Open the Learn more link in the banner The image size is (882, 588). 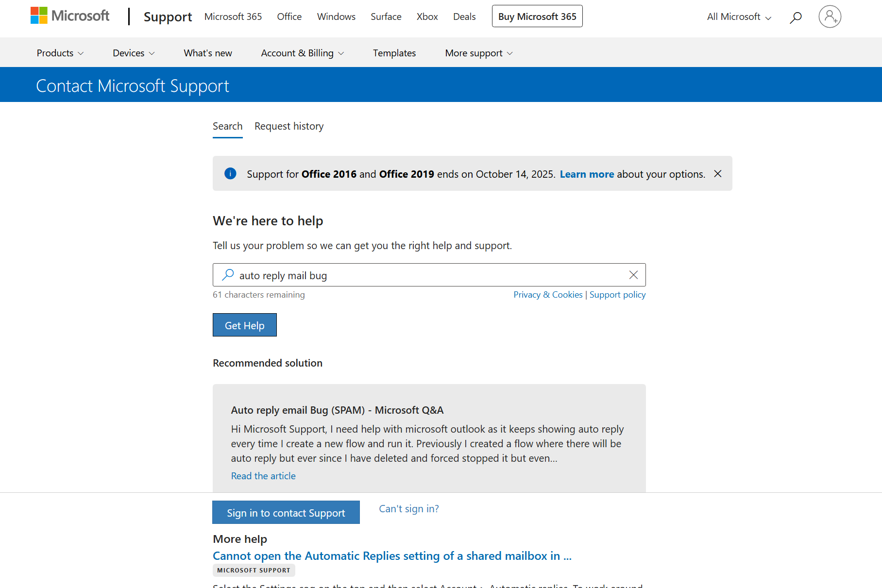coord(587,174)
